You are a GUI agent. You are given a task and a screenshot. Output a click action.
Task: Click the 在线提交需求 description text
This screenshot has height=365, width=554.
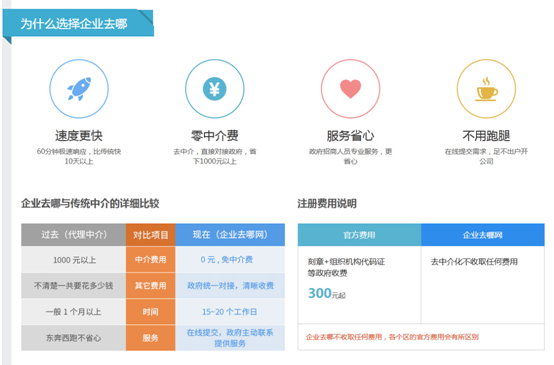[486, 156]
